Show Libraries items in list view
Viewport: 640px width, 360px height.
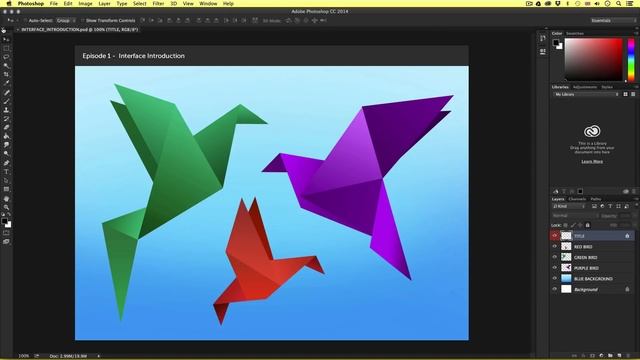point(633,94)
